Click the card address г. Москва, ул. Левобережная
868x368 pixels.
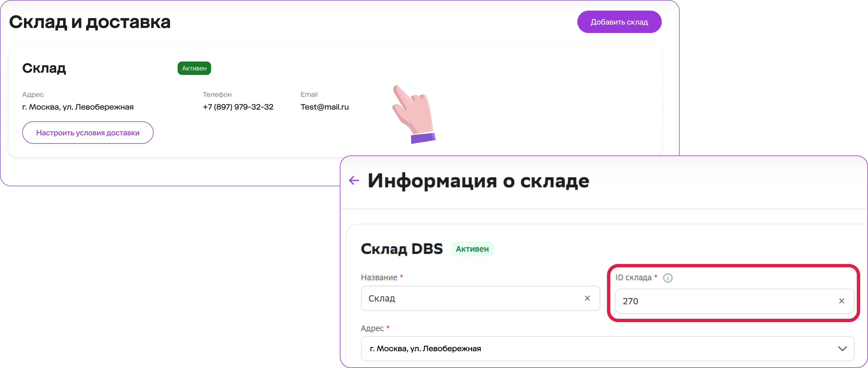[78, 107]
